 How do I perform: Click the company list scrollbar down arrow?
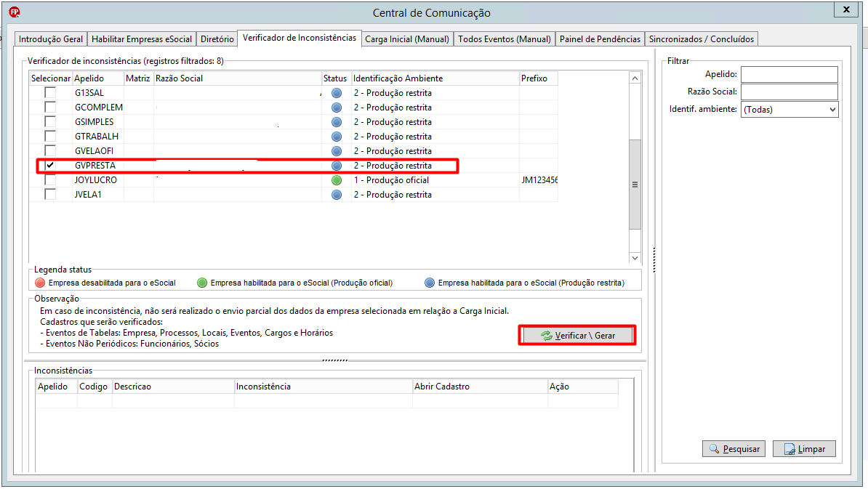[x=635, y=258]
